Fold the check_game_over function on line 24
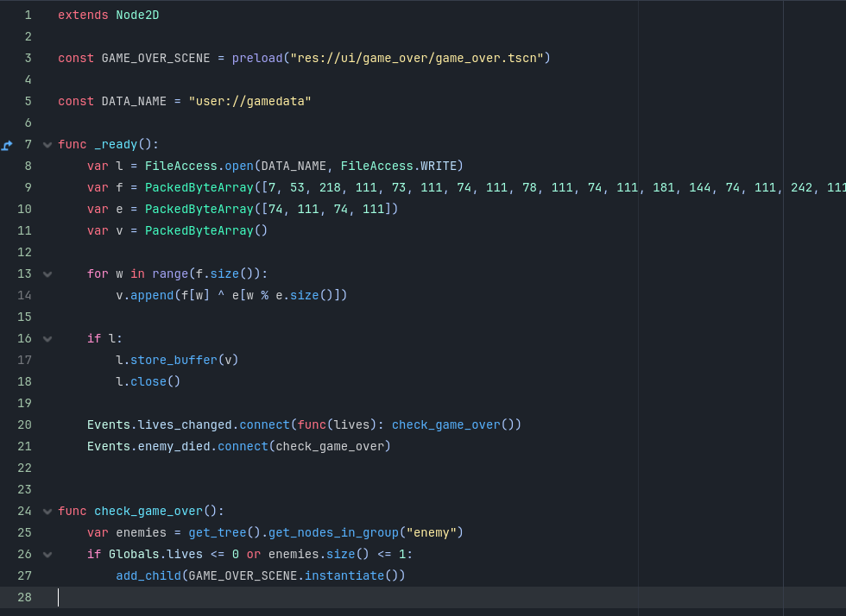This screenshot has width=846, height=616. (x=47, y=512)
